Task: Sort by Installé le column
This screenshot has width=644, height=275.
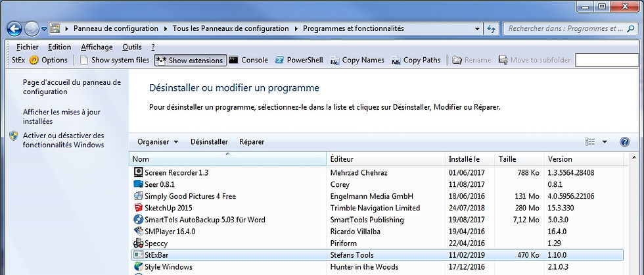Action: coord(471,159)
